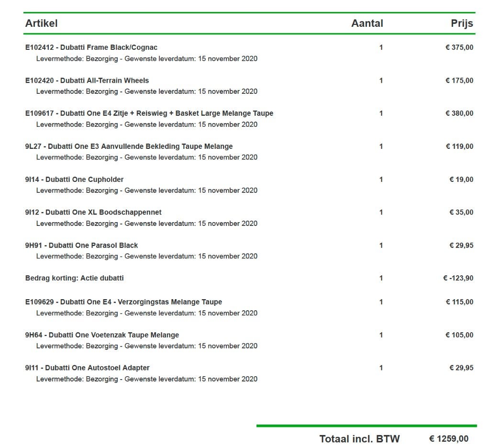Open the XL Boodschappennet item
The image size is (490, 448).
pyautogui.click(x=93, y=213)
